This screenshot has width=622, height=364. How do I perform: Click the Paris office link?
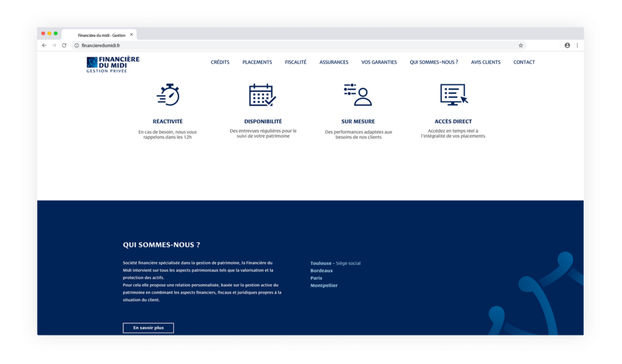pyautogui.click(x=316, y=278)
